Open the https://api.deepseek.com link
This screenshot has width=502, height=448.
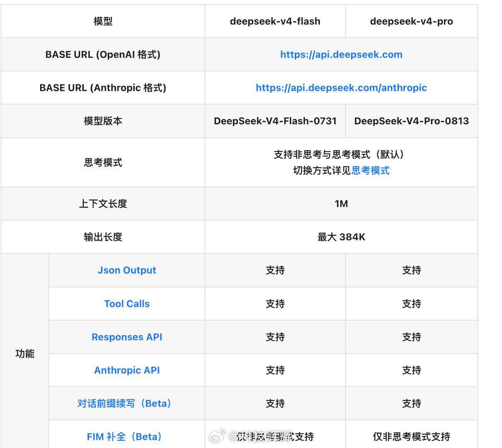pos(341,54)
